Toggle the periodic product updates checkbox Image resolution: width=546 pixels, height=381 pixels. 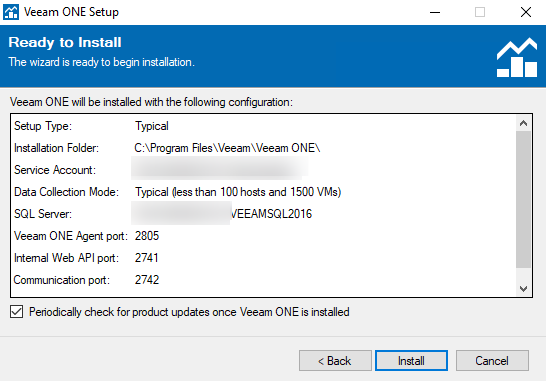click(x=17, y=312)
